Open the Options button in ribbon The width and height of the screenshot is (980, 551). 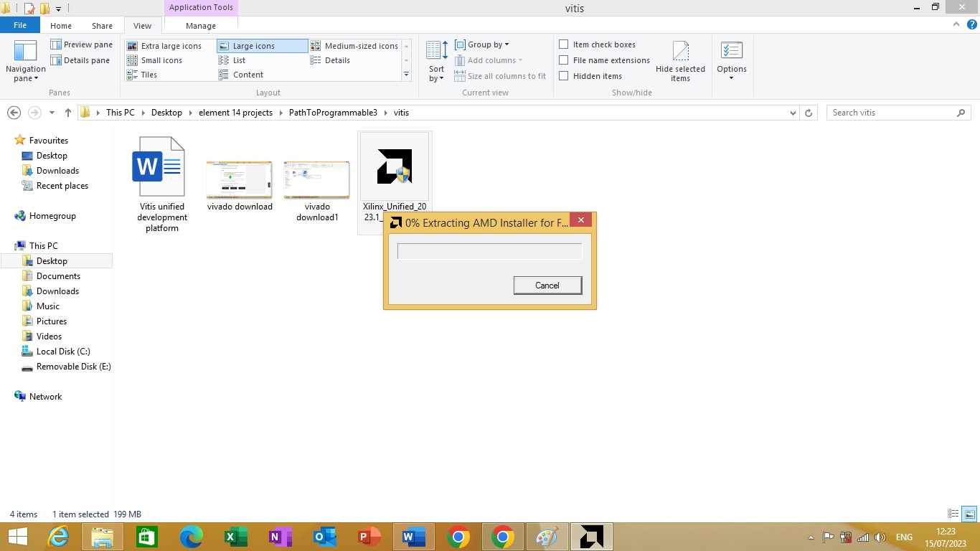[732, 62]
